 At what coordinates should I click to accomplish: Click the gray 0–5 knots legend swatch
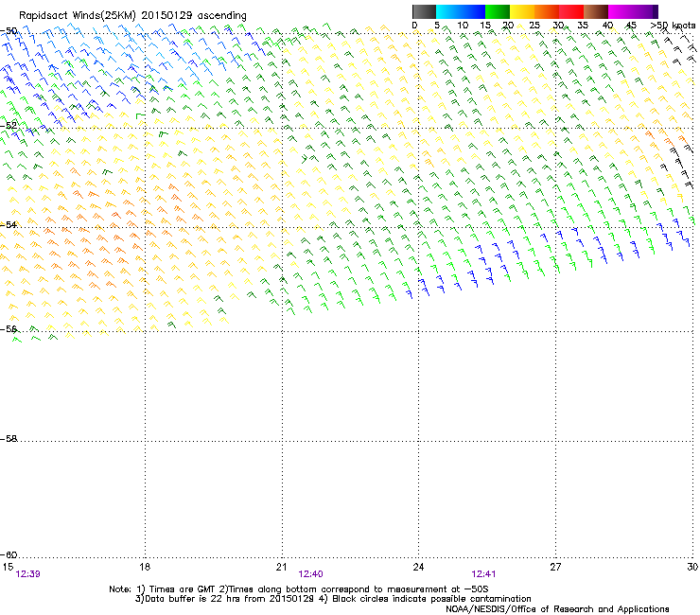pyautogui.click(x=424, y=11)
